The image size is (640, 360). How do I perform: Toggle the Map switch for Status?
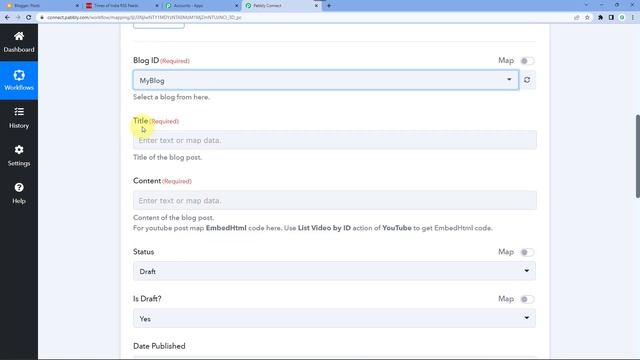(x=527, y=252)
